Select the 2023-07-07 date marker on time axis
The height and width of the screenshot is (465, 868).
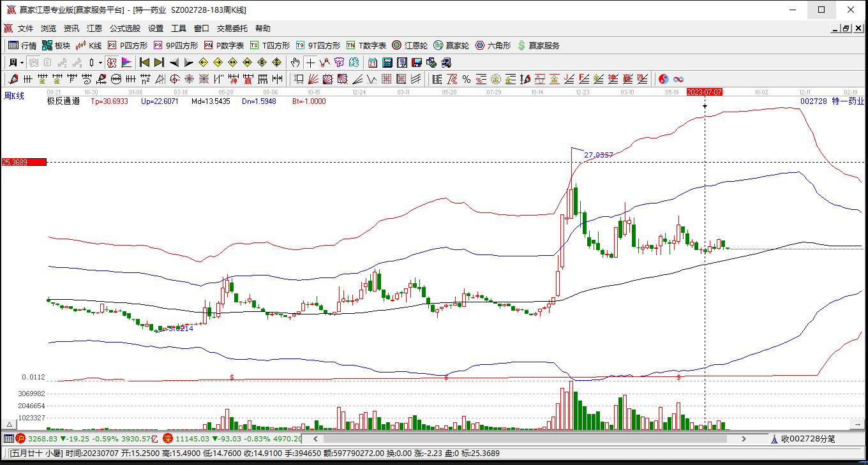705,92
